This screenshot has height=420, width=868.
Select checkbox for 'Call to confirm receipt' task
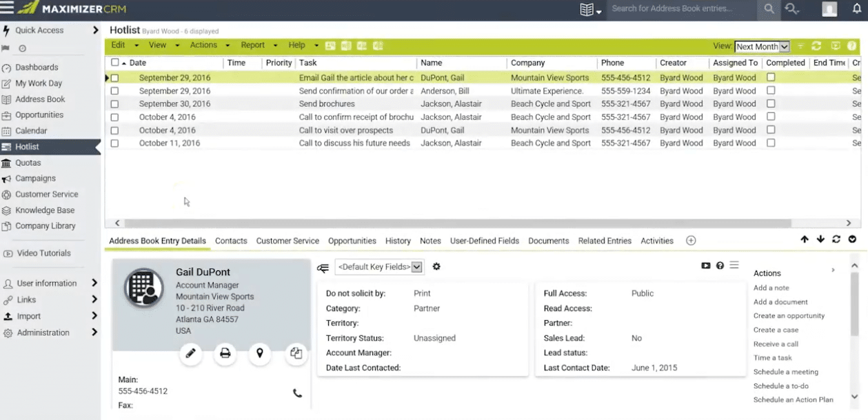[114, 117]
